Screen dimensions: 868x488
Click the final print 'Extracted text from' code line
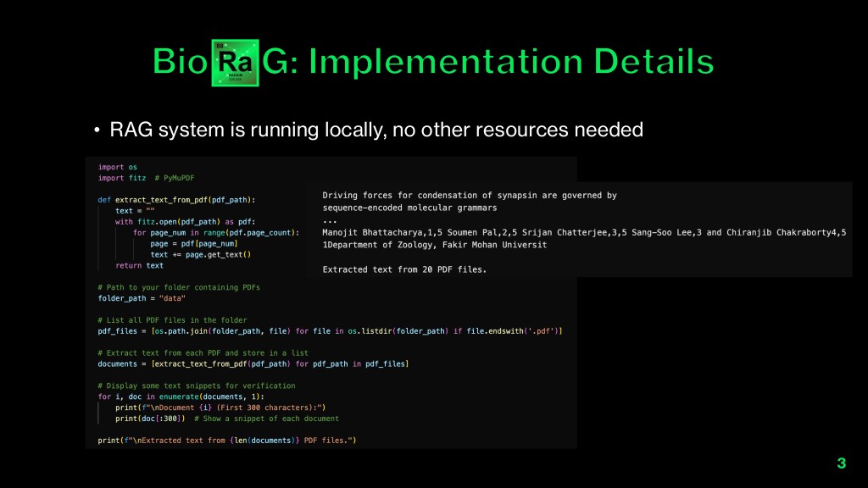coord(227,440)
